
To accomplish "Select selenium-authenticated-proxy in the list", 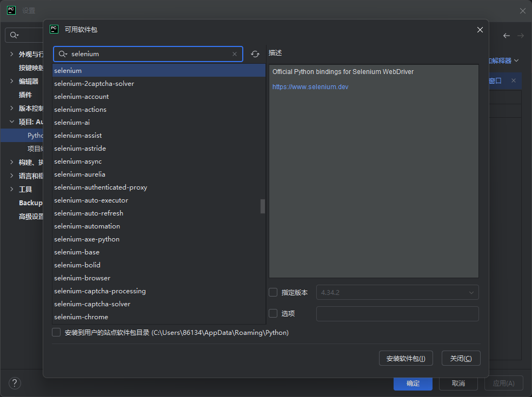I will pos(159,187).
